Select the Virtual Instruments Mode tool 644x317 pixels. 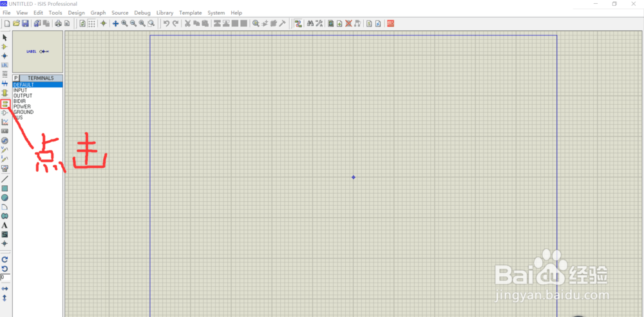click(5, 168)
